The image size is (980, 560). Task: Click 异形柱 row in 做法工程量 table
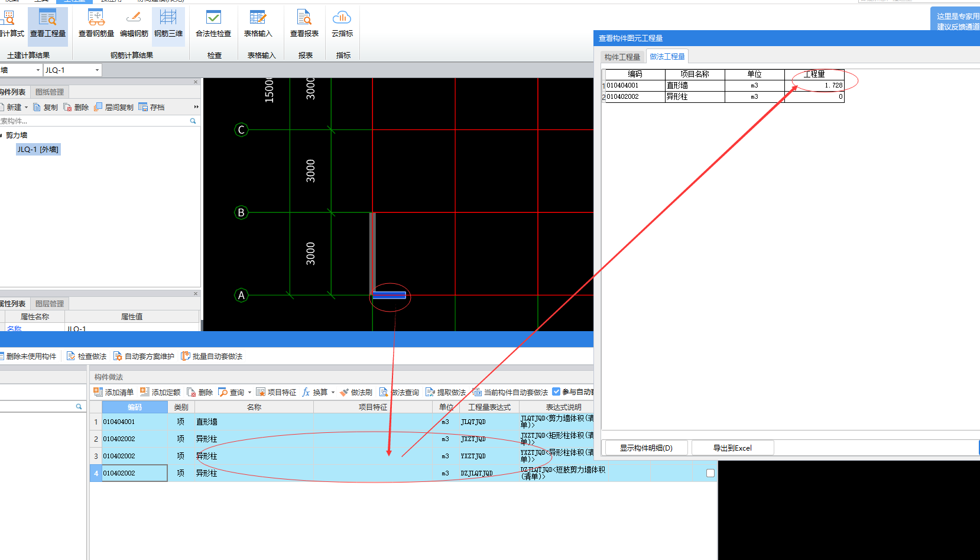pyautogui.click(x=724, y=96)
